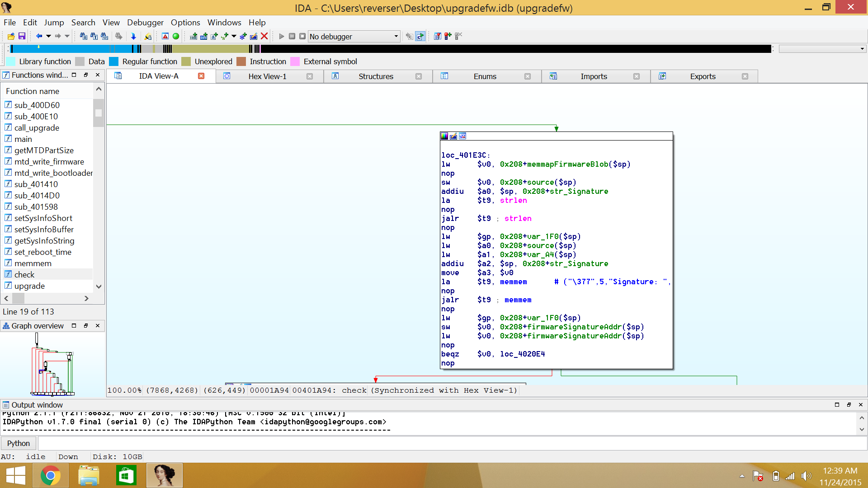This screenshot has width=868, height=488.
Task: Click the green circle toolbar icon
Action: click(x=176, y=36)
